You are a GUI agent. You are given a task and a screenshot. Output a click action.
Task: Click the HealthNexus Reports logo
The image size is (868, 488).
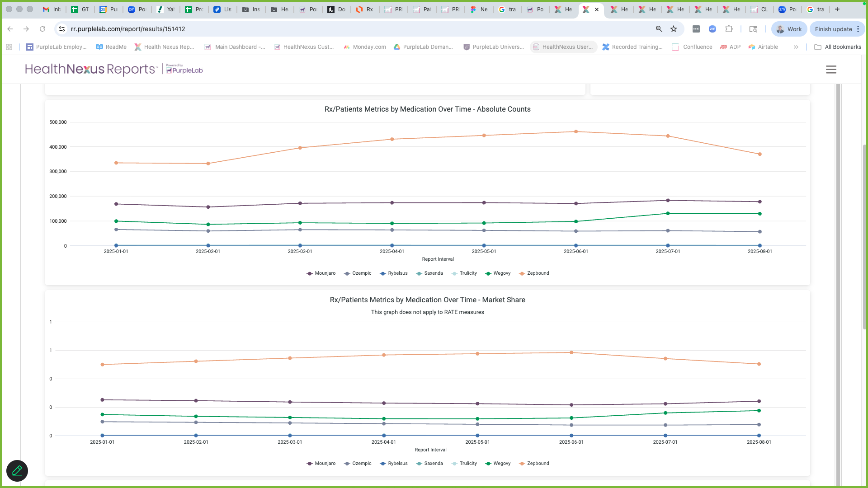click(90, 70)
